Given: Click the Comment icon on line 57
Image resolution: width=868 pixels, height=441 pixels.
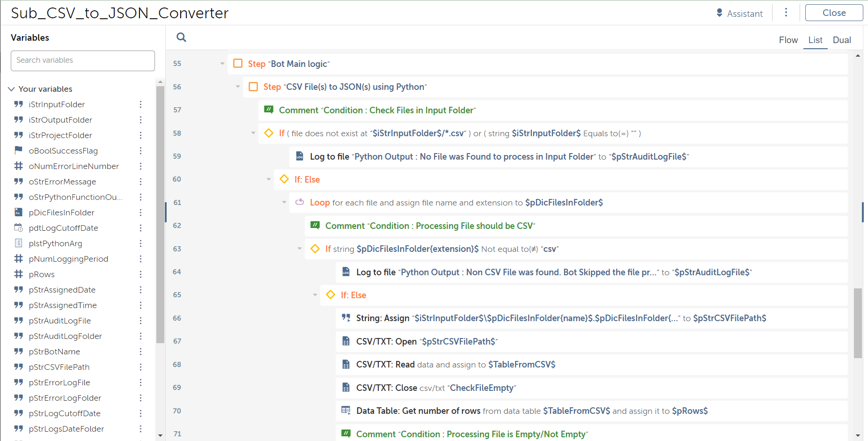Looking at the screenshot, I should click(x=269, y=110).
